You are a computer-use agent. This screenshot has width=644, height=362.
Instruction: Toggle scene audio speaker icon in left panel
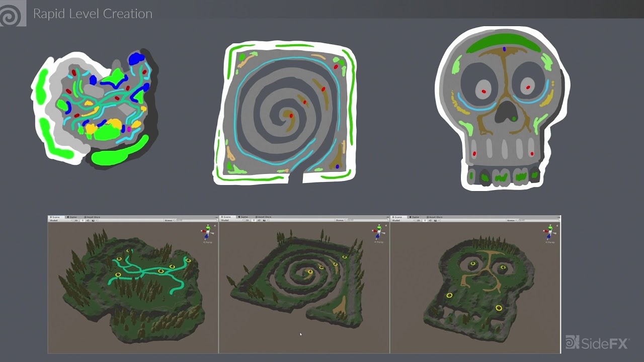click(x=88, y=220)
